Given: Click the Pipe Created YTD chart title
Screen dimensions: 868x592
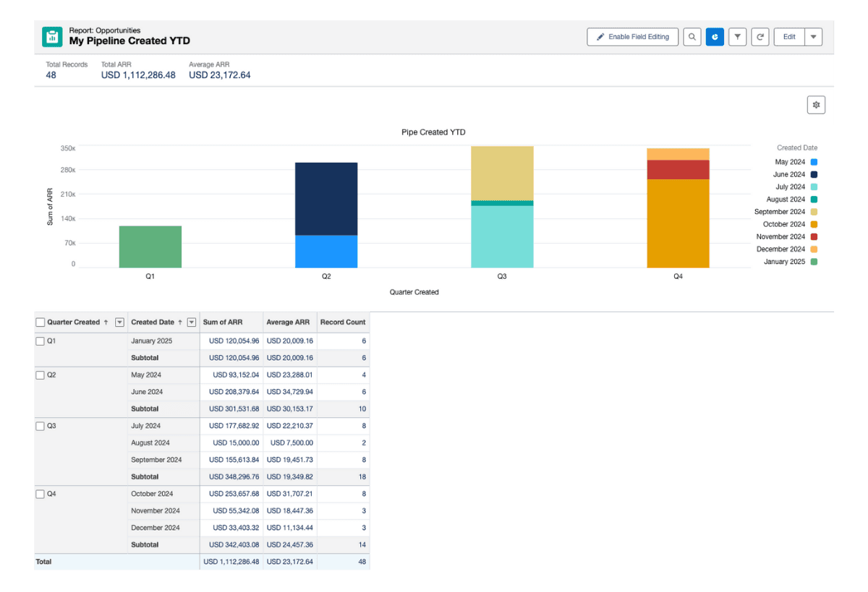Looking at the screenshot, I should click(434, 132).
